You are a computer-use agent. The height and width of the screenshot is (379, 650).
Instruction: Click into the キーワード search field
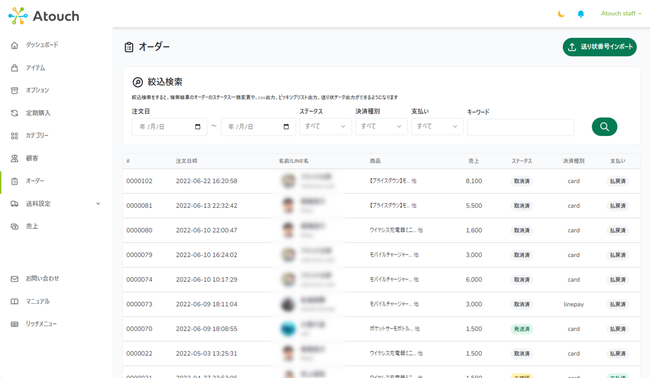click(x=521, y=127)
